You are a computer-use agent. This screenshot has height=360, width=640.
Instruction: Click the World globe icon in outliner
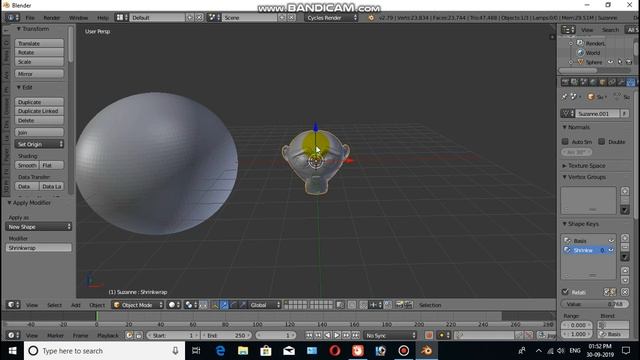[580, 53]
